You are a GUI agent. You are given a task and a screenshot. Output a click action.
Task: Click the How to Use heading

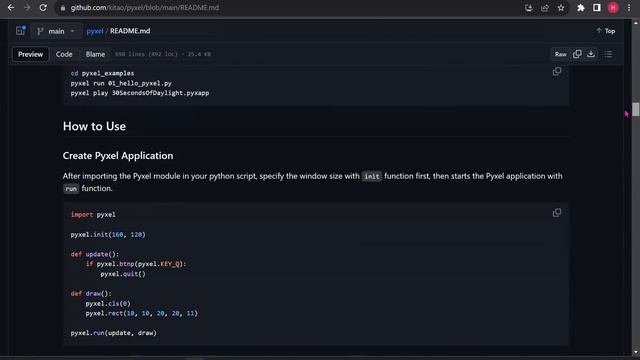(94, 126)
